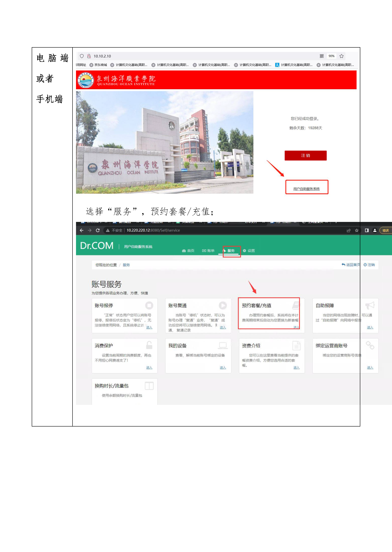Click the QR code icon in address bar
392x552 pixels.
pos(322,56)
